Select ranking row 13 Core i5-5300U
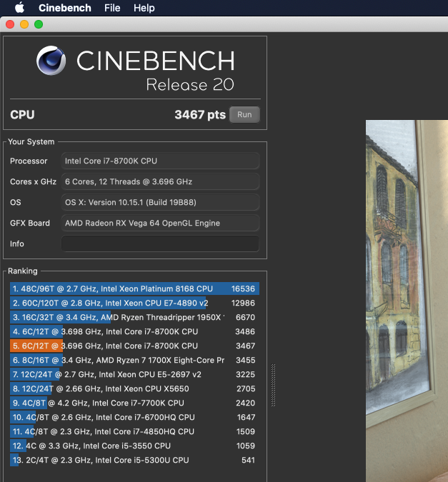The height and width of the screenshot is (482, 448). [x=134, y=460]
